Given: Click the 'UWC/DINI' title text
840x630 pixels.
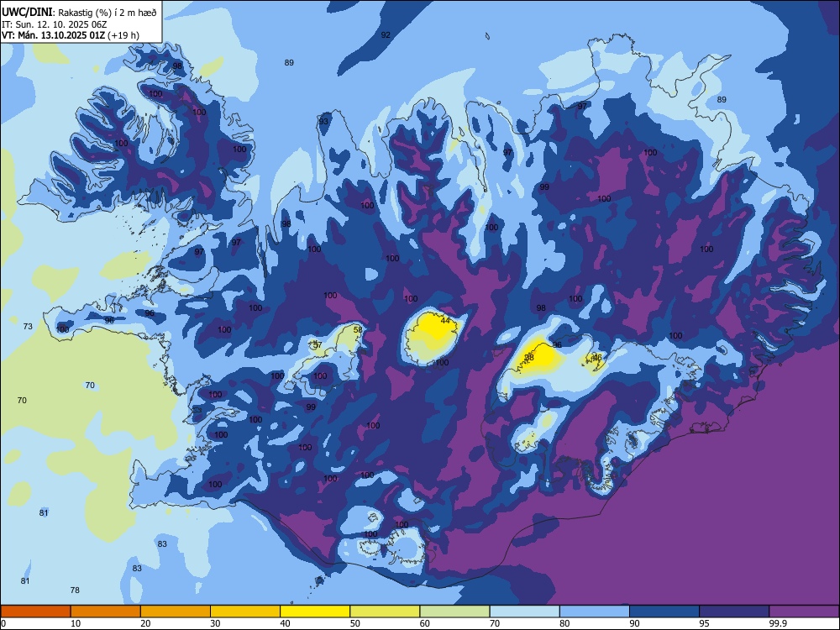Looking at the screenshot, I should pos(27,12).
